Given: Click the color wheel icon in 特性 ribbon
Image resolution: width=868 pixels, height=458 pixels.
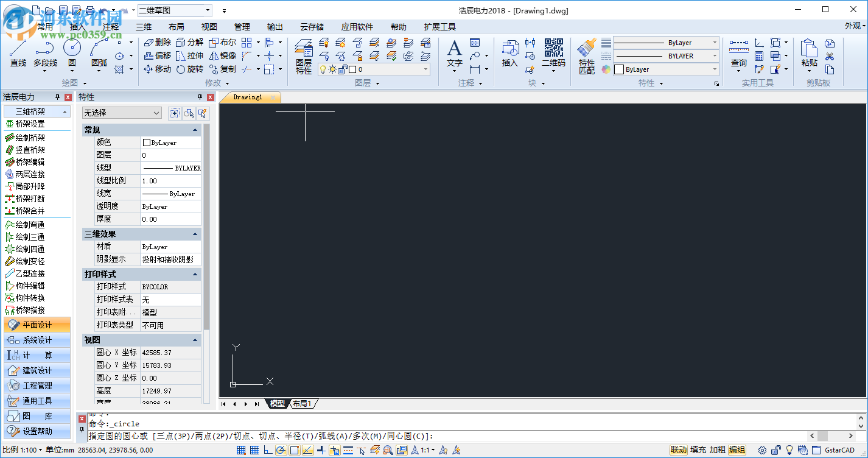Looking at the screenshot, I should point(606,69).
